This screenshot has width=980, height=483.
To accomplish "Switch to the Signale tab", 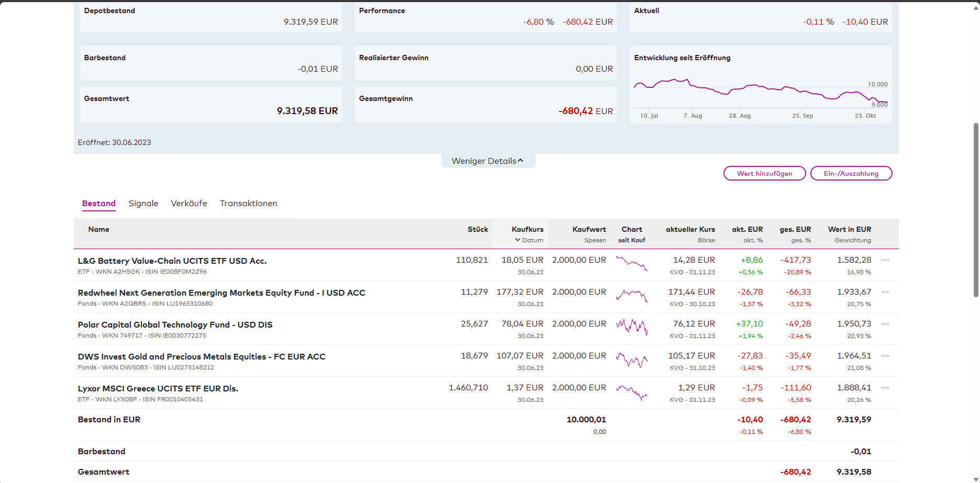I will 143,204.
